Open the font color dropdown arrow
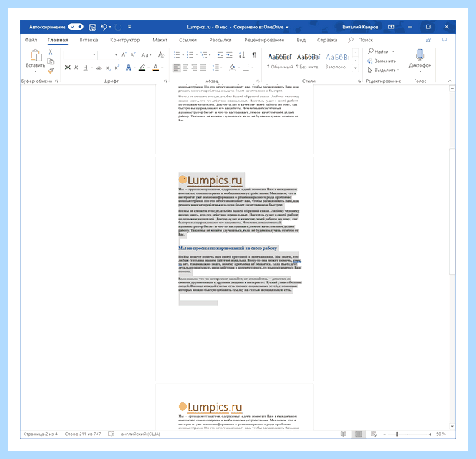Screen dimensions: 476x459 (163, 68)
